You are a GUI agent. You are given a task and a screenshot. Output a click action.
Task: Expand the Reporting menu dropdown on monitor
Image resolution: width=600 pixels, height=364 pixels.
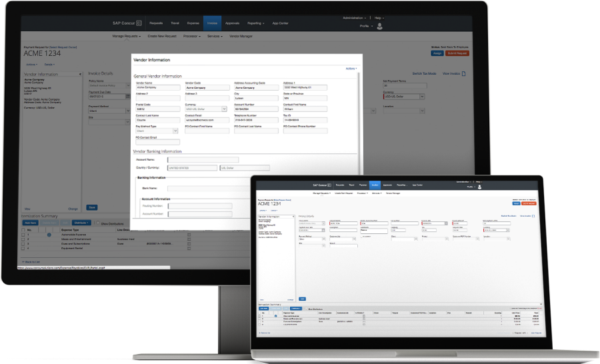(255, 23)
